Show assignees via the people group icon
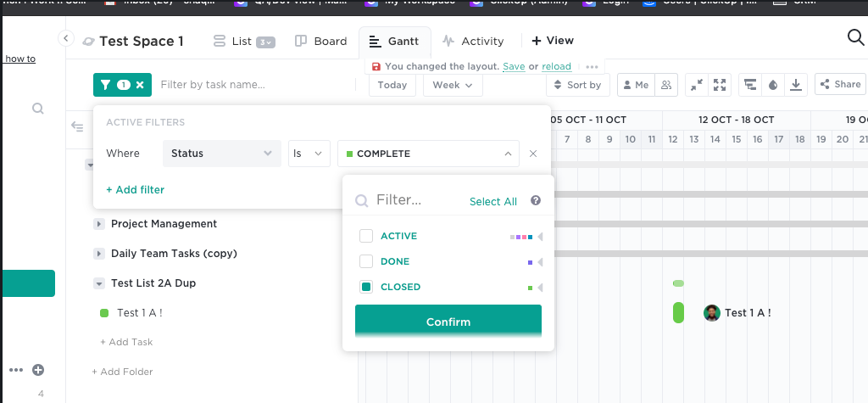 coord(666,85)
